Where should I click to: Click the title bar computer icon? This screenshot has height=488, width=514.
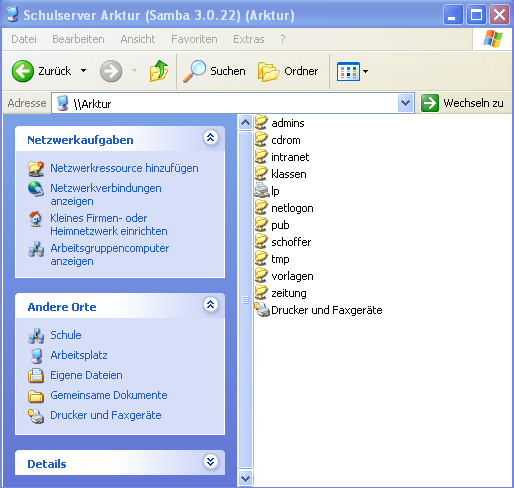13,14
